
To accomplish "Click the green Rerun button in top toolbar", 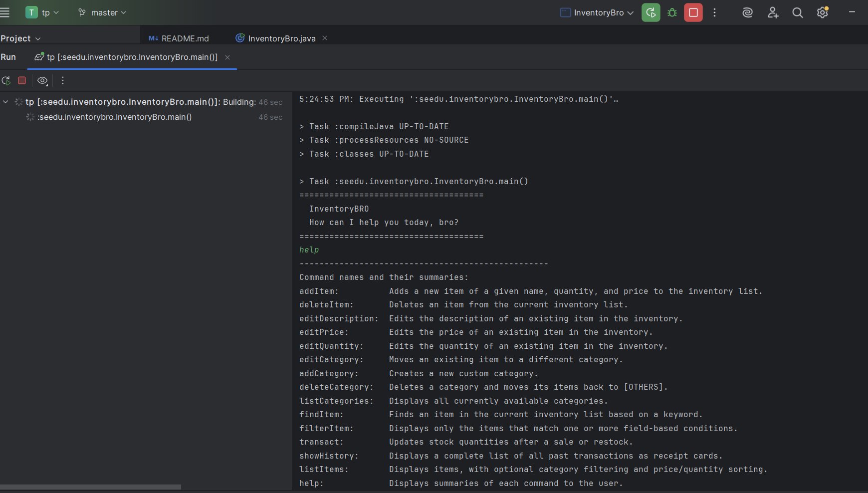I will pyautogui.click(x=651, y=12).
